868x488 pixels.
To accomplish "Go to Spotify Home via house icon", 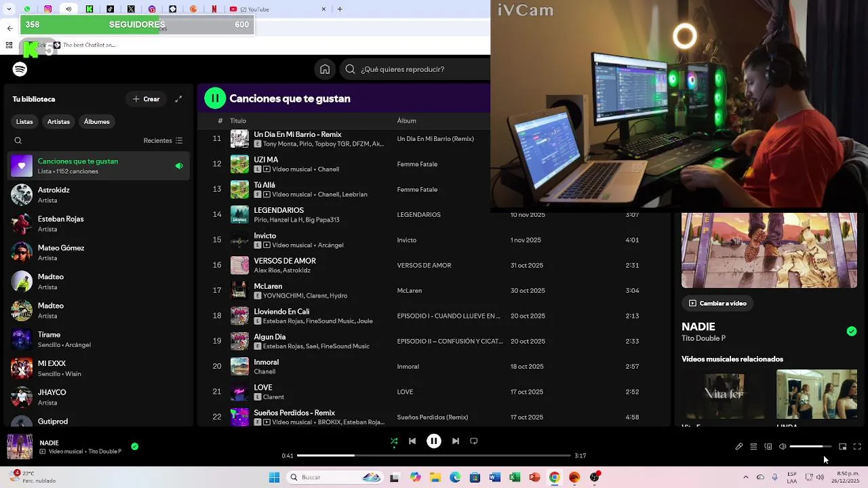I will [x=325, y=69].
